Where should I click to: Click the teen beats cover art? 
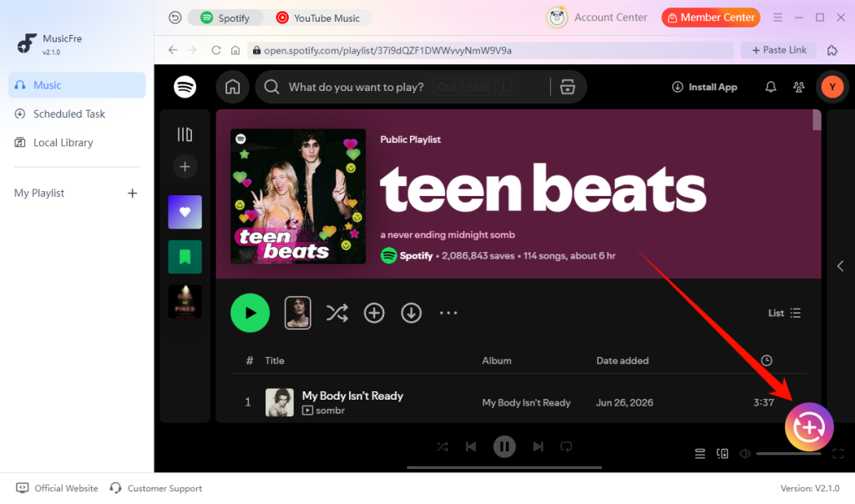[x=298, y=196]
